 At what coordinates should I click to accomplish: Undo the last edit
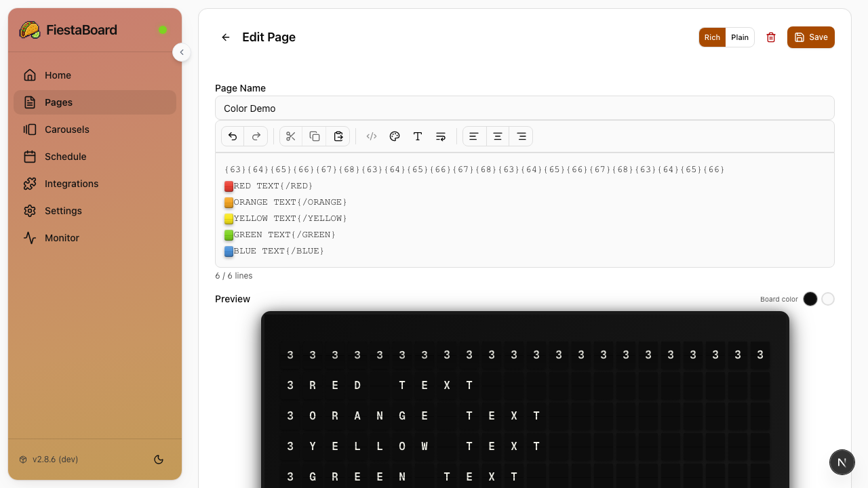pyautogui.click(x=233, y=136)
